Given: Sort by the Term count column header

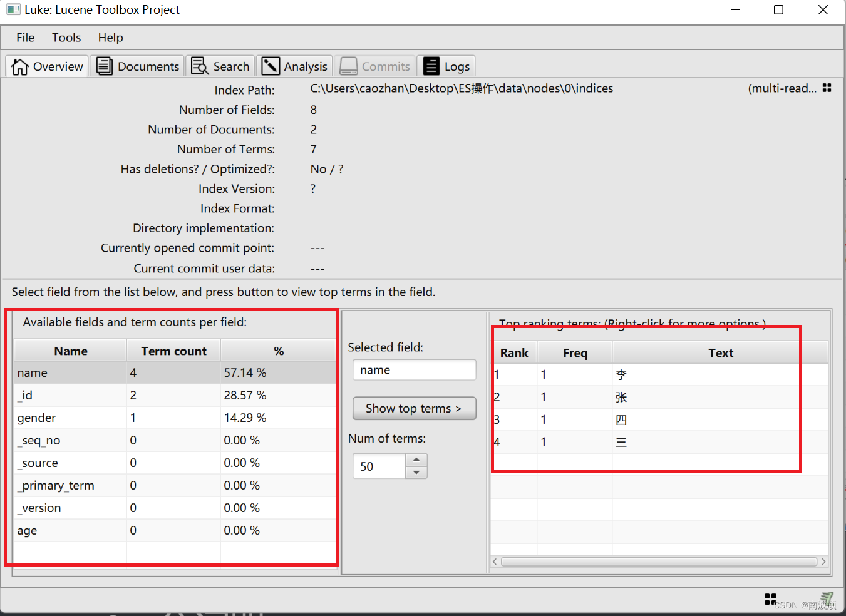Looking at the screenshot, I should click(x=173, y=351).
